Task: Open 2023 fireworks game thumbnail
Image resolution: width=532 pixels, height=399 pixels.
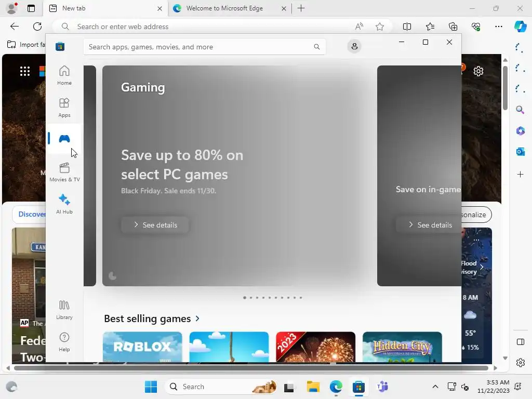Action: [315, 347]
